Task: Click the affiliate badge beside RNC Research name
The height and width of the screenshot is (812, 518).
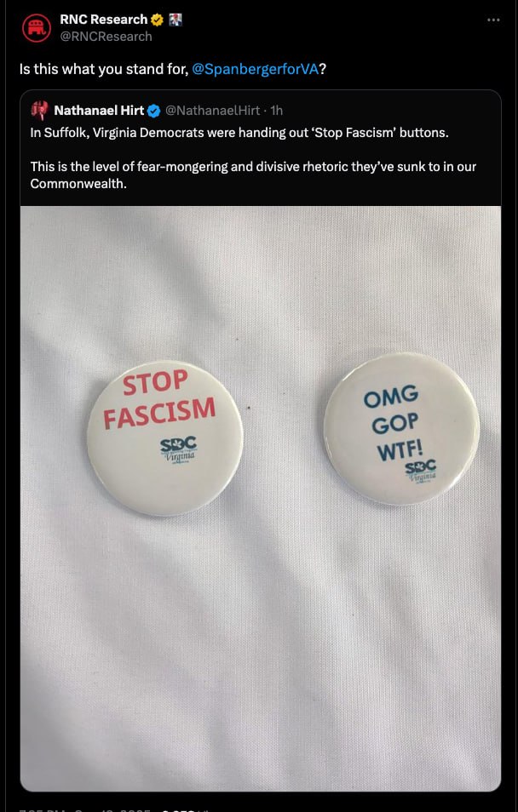Action: point(176,20)
